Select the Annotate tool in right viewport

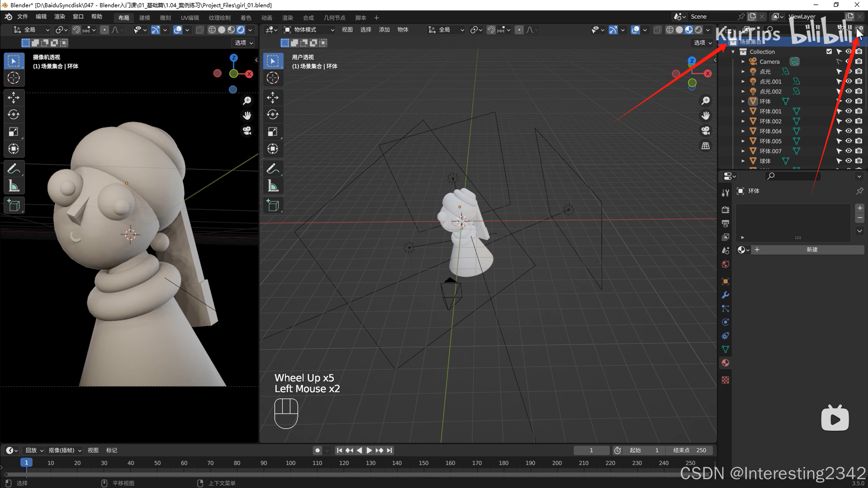coord(273,168)
